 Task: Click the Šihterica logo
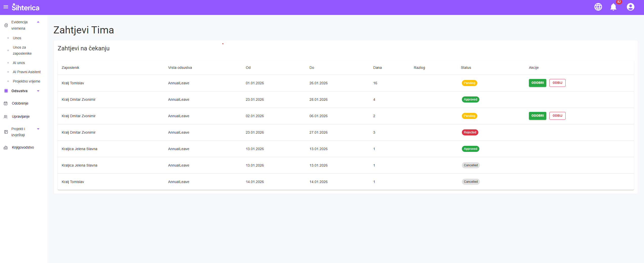26,7
